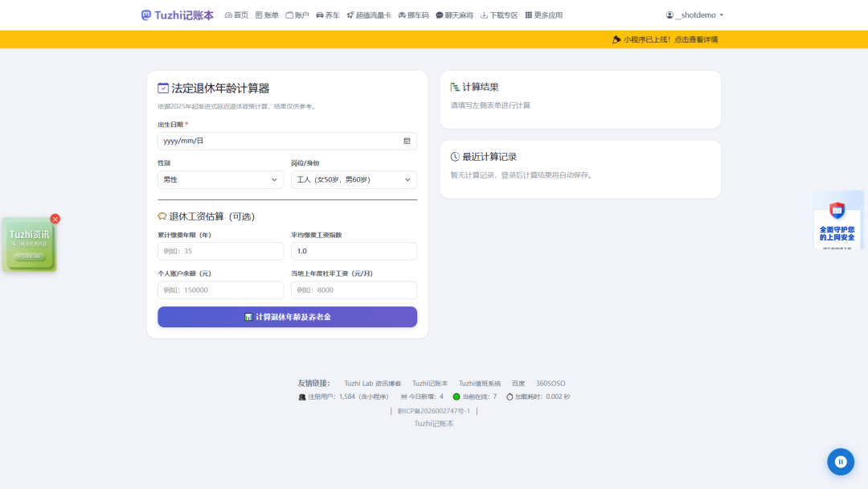Click the Tuzhi记账本 logo icon
Screen dimensions: 868x489
pyautogui.click(x=145, y=15)
